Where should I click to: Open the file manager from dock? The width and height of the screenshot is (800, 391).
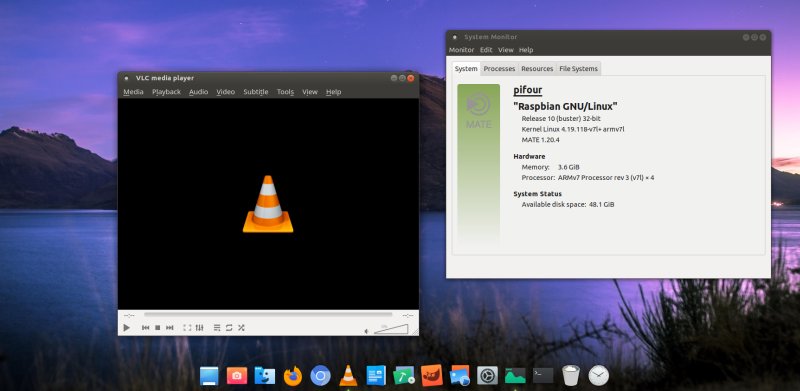pos(265,376)
